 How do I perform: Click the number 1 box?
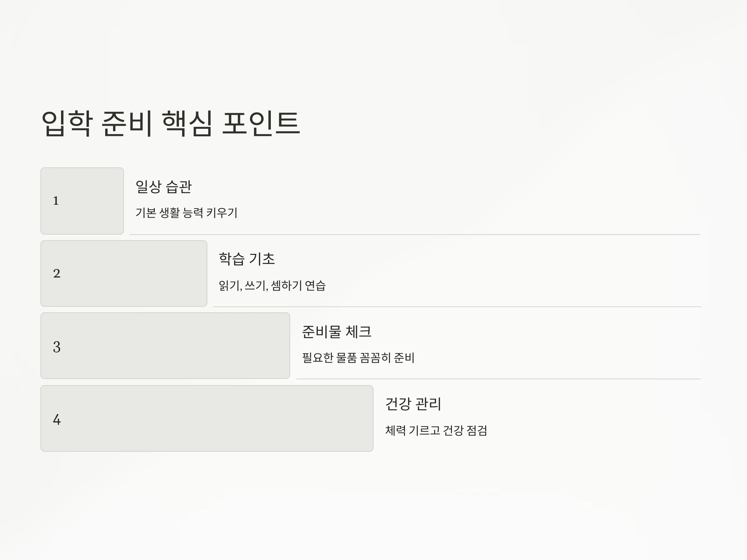coord(82,201)
